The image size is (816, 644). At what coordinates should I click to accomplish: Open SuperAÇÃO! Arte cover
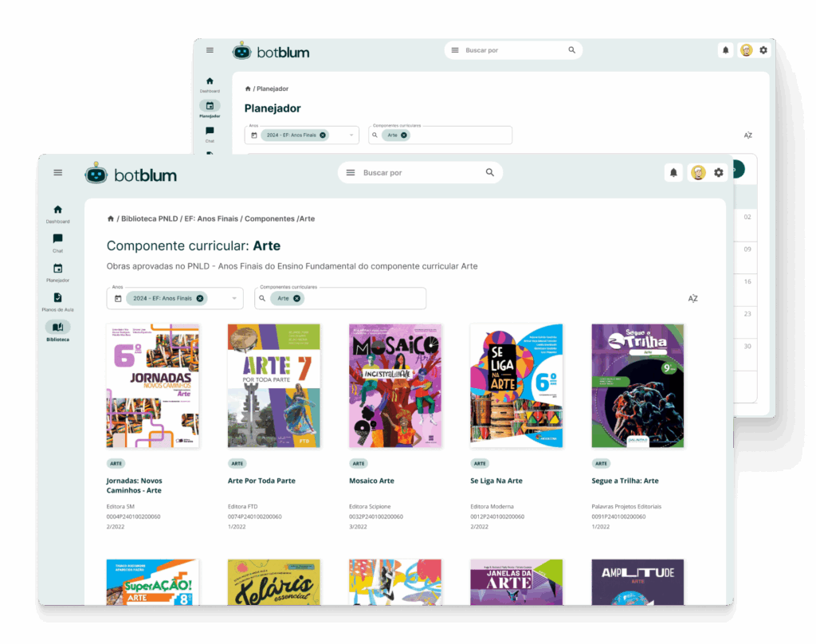[x=152, y=582]
